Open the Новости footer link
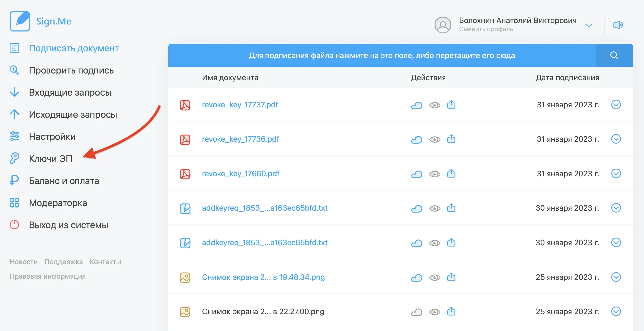The height and width of the screenshot is (331, 644). coord(24,262)
